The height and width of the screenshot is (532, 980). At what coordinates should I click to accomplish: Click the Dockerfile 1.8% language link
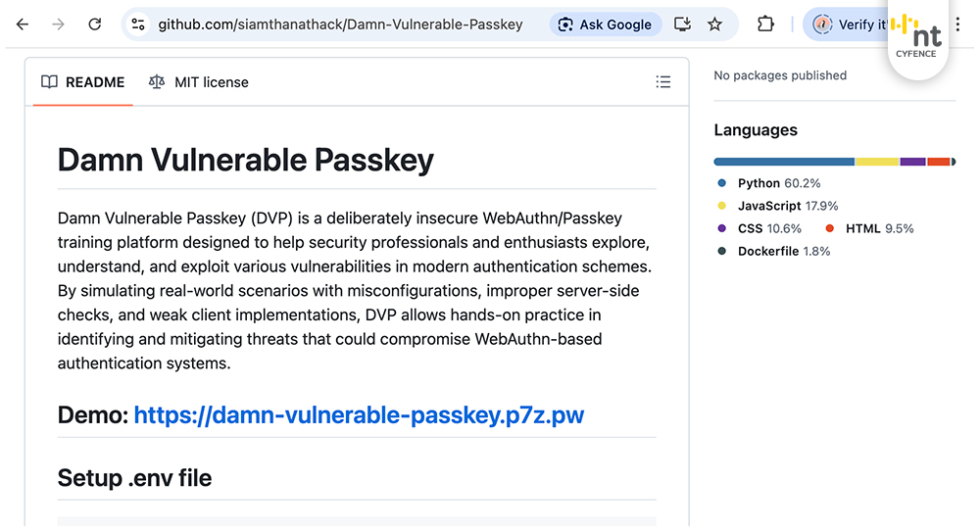(783, 251)
